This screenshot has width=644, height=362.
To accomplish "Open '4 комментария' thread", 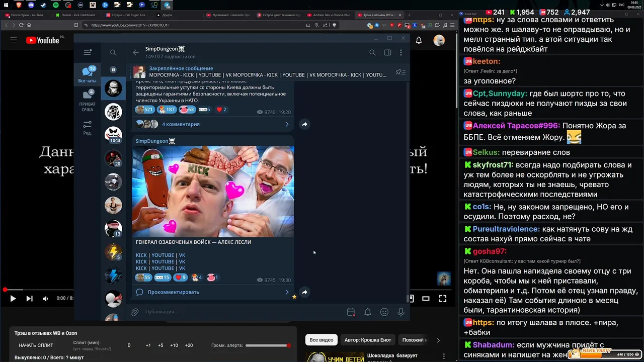I will point(181,124).
